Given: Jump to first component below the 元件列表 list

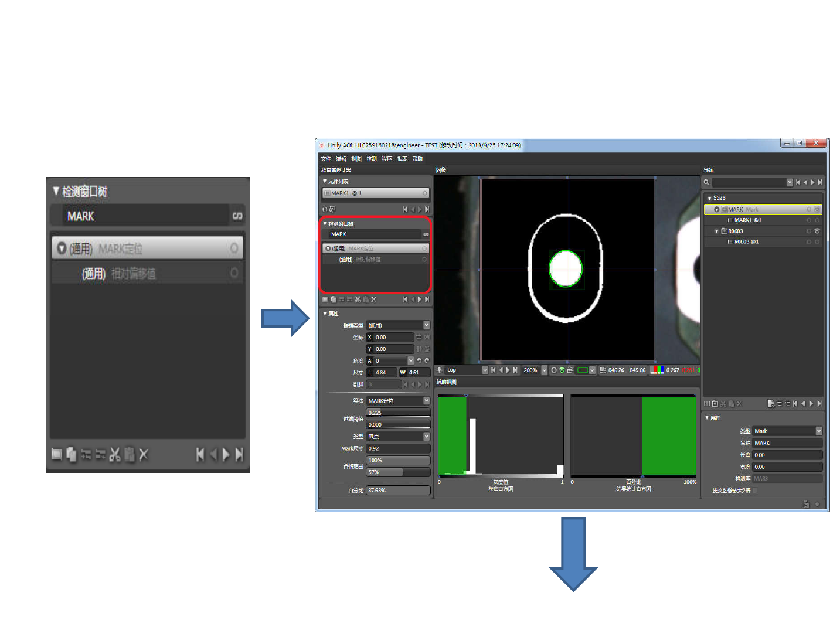Looking at the screenshot, I should [x=405, y=209].
